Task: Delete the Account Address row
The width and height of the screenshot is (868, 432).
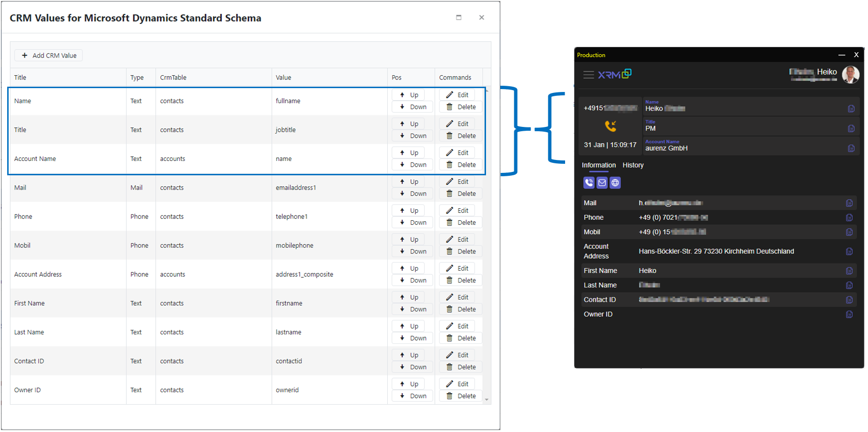Action: 461,280
